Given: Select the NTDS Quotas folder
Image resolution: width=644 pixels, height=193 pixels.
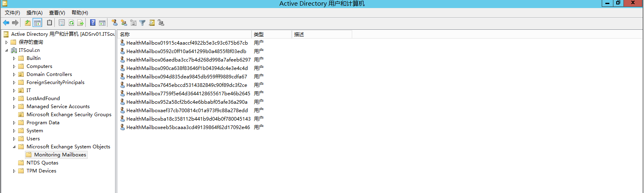Looking at the screenshot, I should [42, 163].
